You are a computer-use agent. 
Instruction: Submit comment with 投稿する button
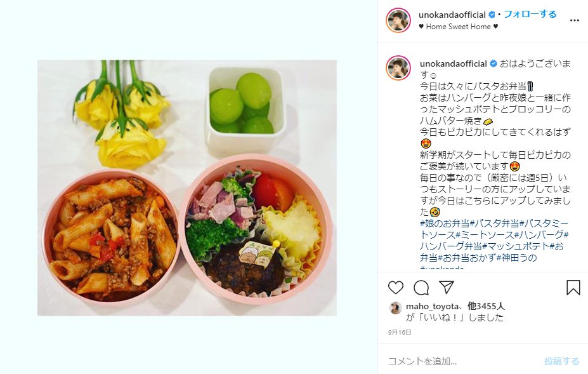coord(562,361)
